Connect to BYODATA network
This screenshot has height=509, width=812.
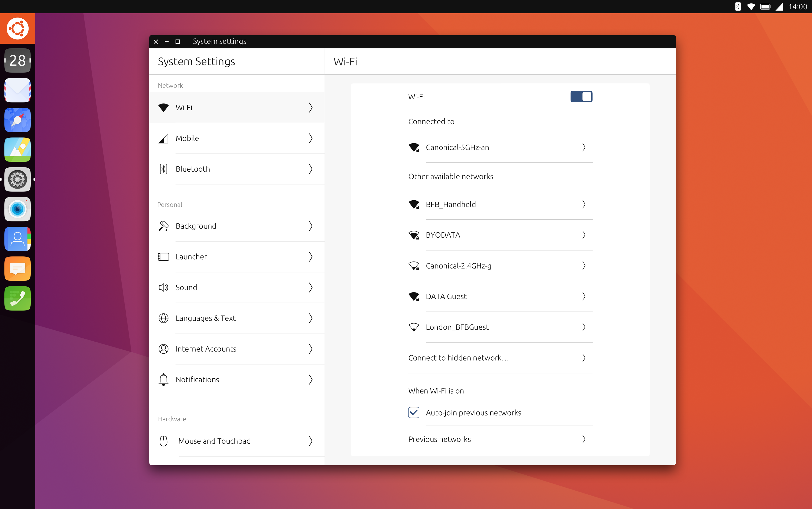500,235
